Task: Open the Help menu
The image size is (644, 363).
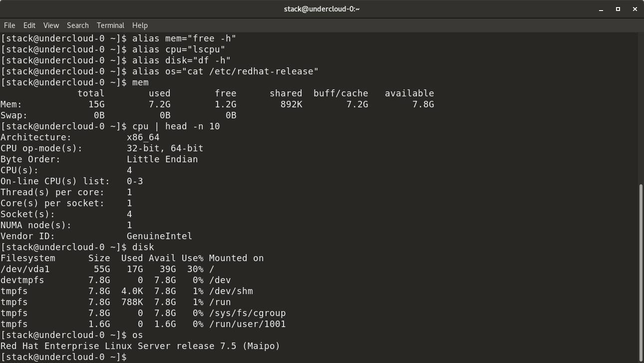Action: pyautogui.click(x=140, y=25)
